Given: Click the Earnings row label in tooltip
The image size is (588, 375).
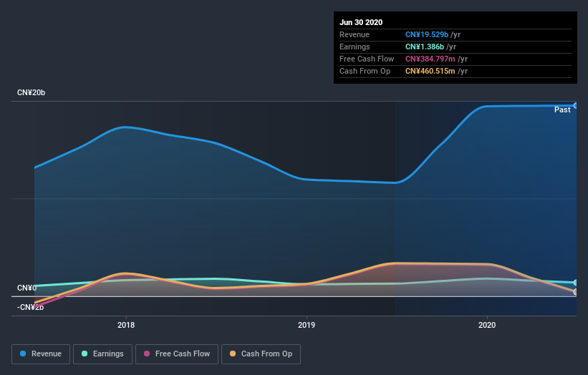Looking at the screenshot, I should point(355,47).
